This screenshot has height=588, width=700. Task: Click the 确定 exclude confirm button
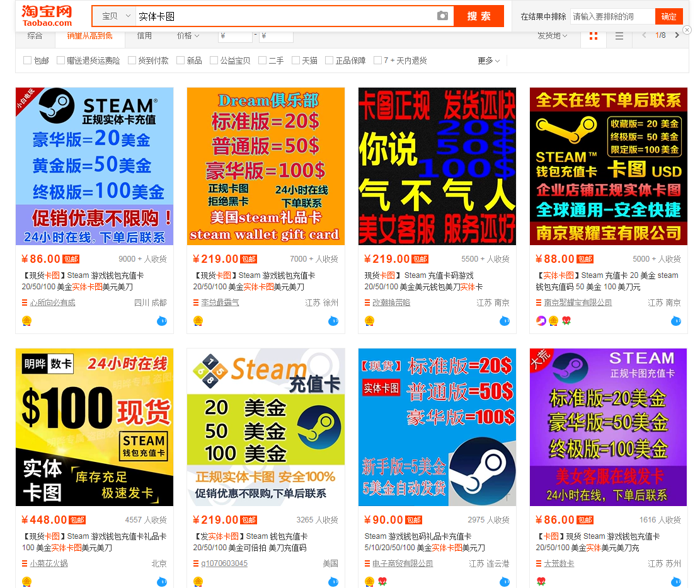(x=668, y=16)
